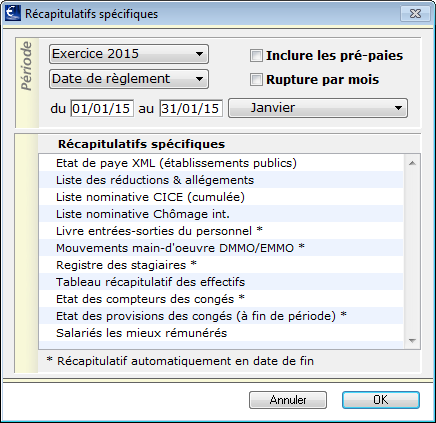Screen dimensions: 436x423
Task: Select Liste des réductions & allégements
Action: click(221, 180)
